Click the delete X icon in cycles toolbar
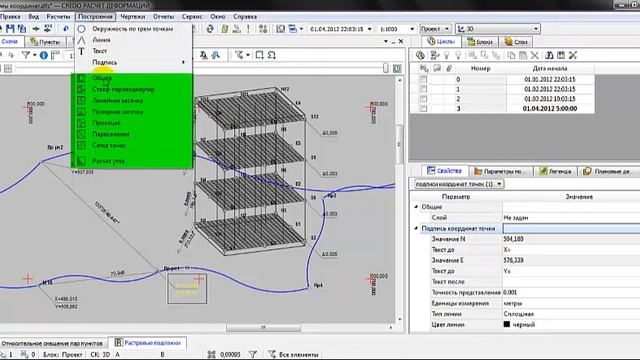This screenshot has height=360, width=640. [x=535, y=55]
